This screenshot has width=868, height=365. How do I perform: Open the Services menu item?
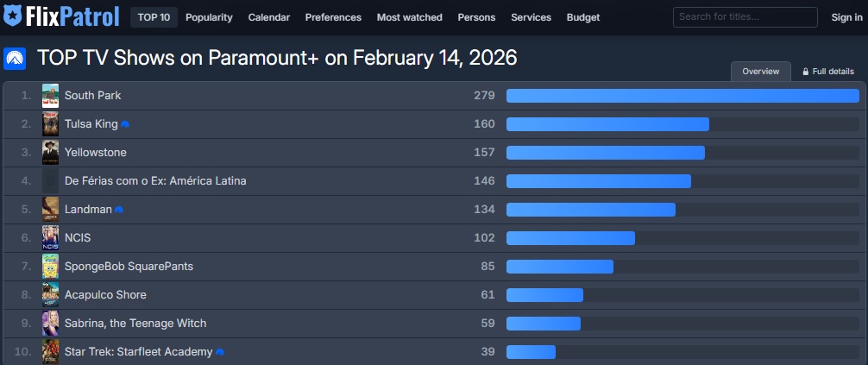(x=531, y=17)
